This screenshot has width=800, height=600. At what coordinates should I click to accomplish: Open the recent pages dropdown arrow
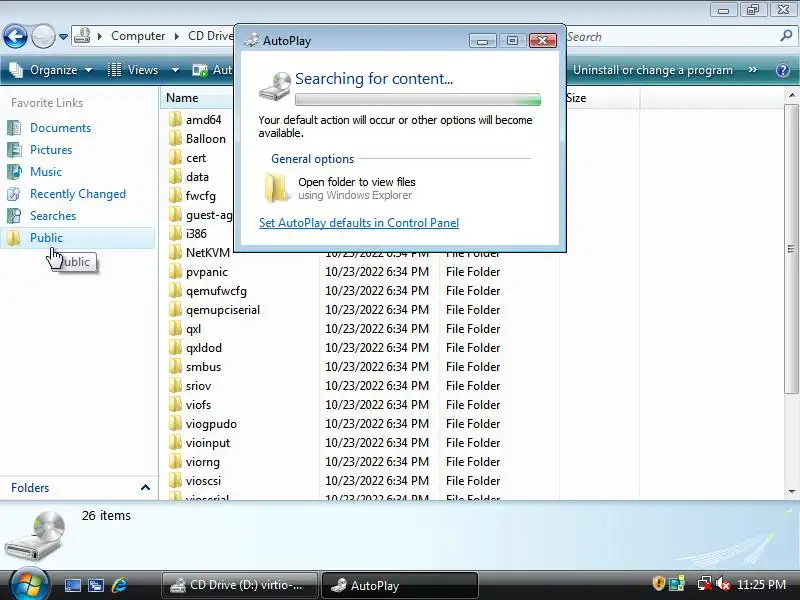[x=63, y=37]
